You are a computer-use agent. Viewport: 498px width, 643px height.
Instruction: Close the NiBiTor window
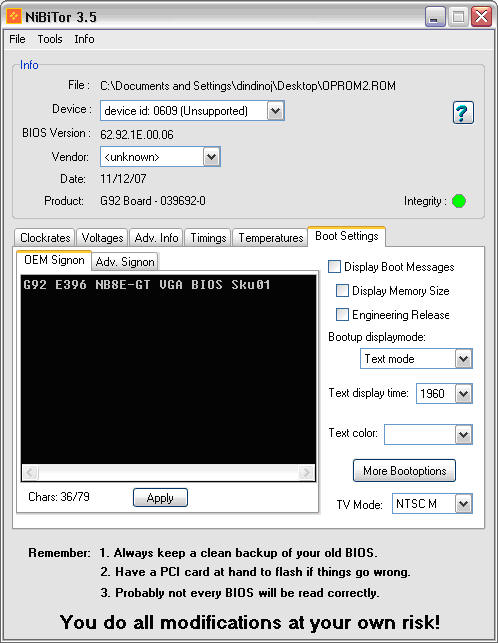tap(481, 17)
